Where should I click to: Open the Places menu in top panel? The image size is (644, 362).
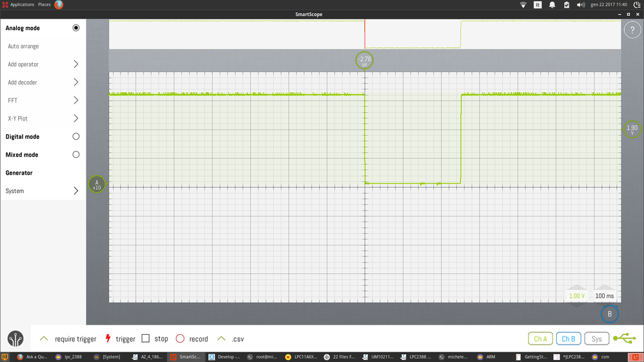pyautogui.click(x=44, y=5)
